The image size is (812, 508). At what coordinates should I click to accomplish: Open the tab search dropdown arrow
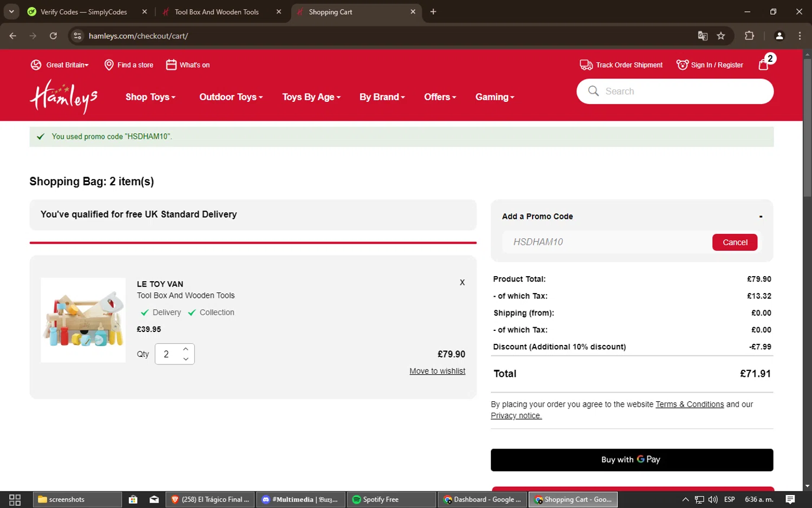pyautogui.click(x=11, y=11)
